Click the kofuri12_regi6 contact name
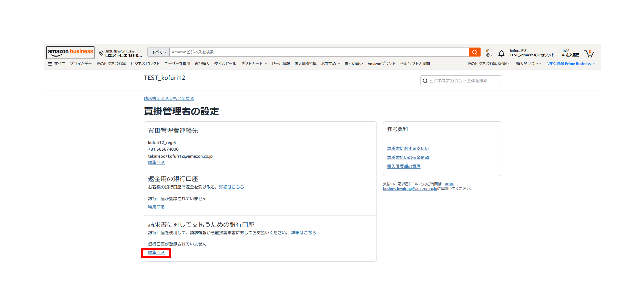 pyautogui.click(x=162, y=143)
